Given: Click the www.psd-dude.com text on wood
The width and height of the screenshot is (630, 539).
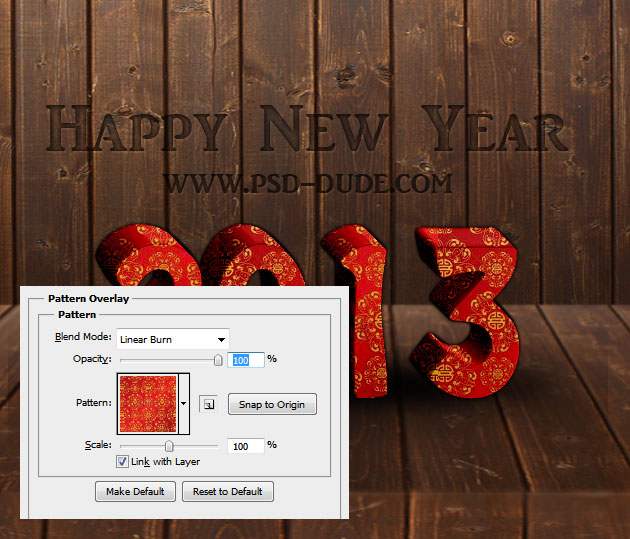Looking at the screenshot, I should [308, 183].
